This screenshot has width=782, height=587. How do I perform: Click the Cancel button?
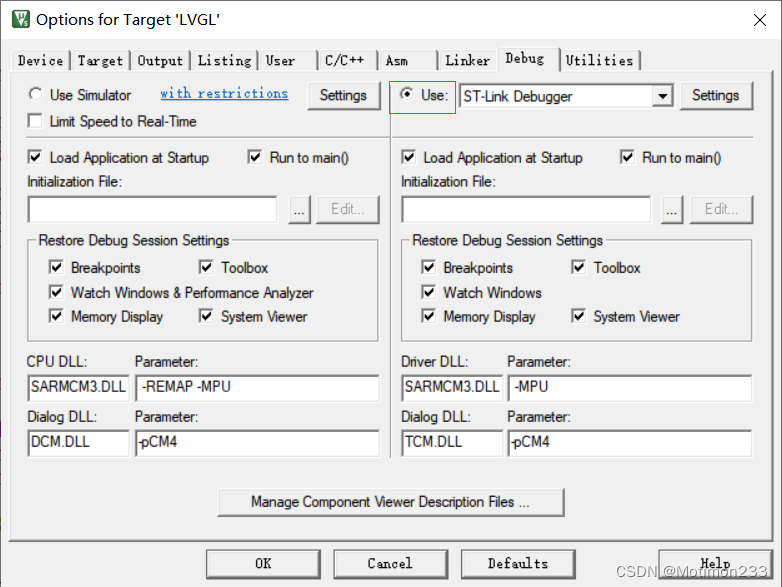391,564
